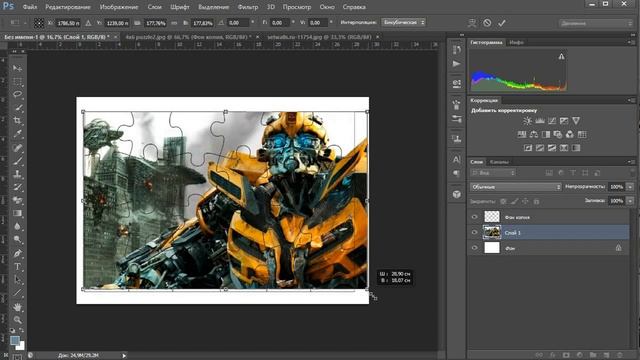Image resolution: width=640 pixels, height=360 pixels.
Task: Open the Histogram panel options menu
Action: tap(631, 42)
